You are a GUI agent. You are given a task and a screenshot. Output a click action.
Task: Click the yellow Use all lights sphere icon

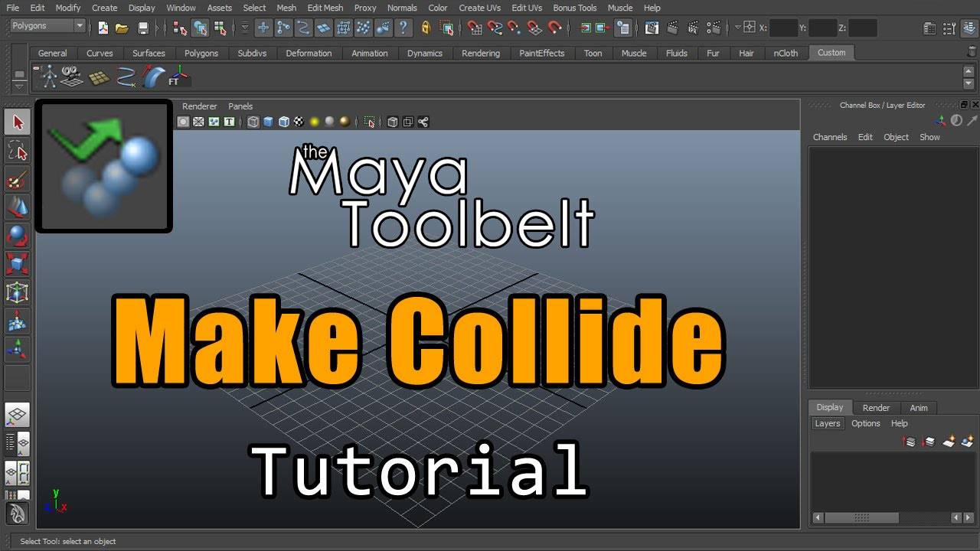[314, 122]
